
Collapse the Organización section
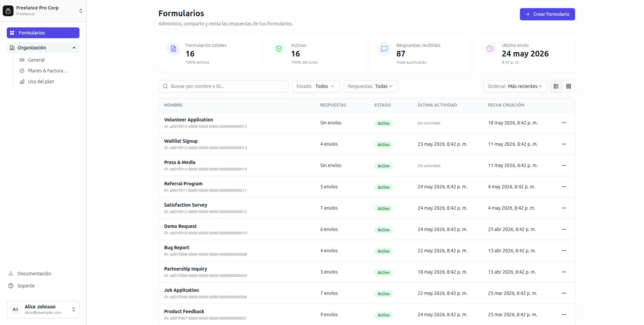click(x=43, y=48)
